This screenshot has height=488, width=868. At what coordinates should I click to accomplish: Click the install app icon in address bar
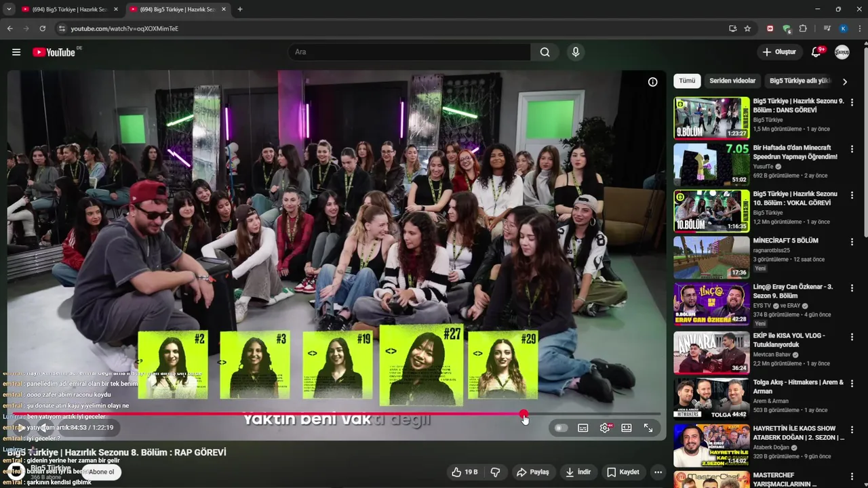click(x=732, y=28)
